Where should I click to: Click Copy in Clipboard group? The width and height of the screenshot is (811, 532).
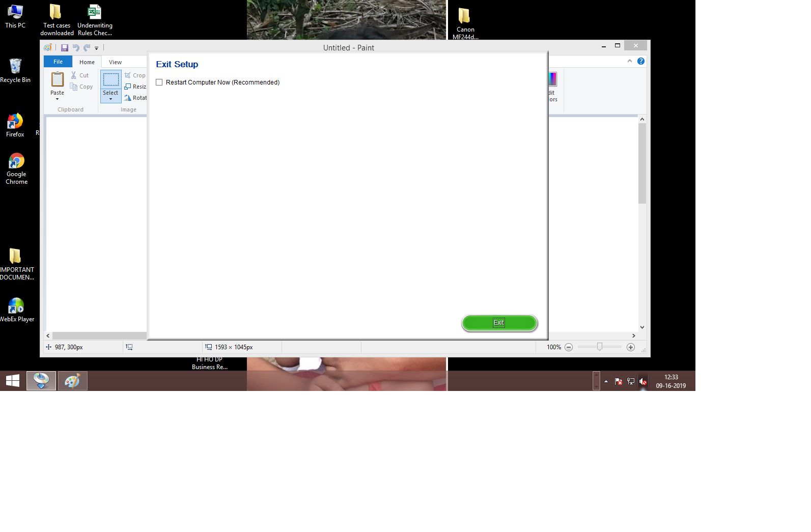pos(81,87)
